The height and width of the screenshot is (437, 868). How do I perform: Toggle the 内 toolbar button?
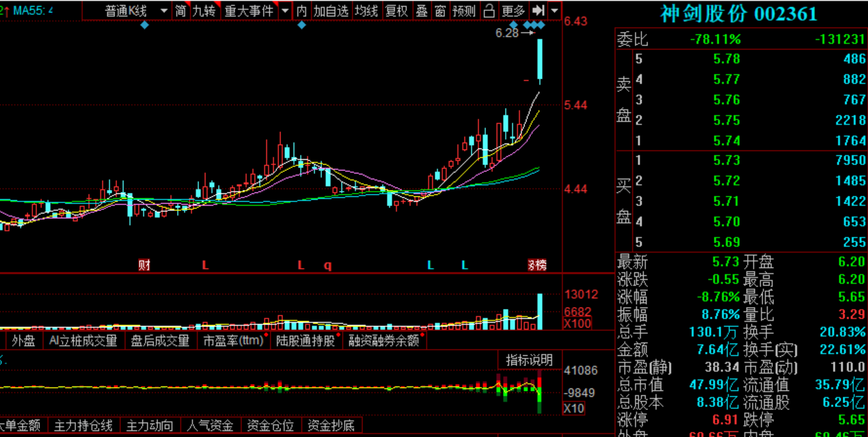tap(301, 10)
